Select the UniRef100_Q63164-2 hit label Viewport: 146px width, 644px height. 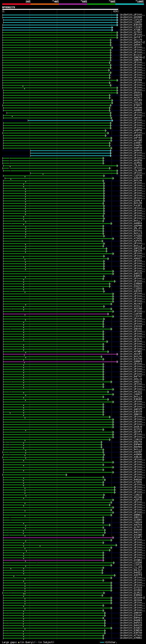[x=132, y=598]
